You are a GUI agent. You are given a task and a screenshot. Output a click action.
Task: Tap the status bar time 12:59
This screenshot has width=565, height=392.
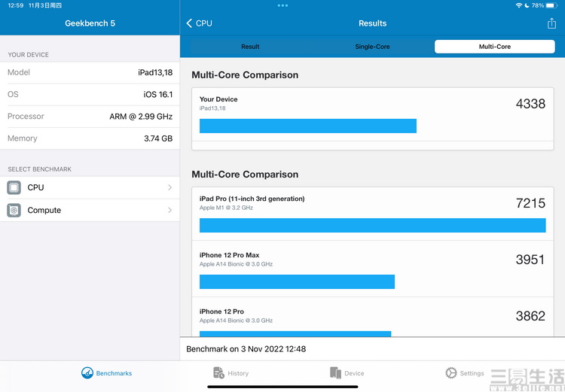pyautogui.click(x=16, y=5)
